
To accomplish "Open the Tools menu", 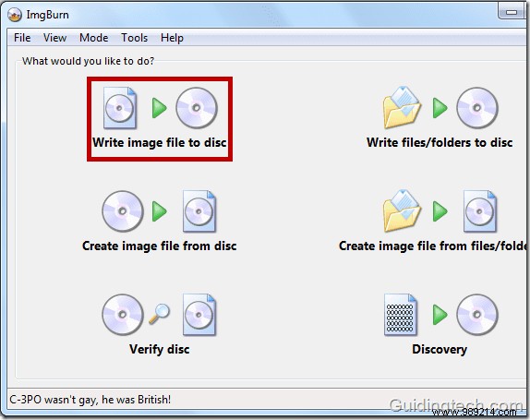I will click(x=134, y=38).
